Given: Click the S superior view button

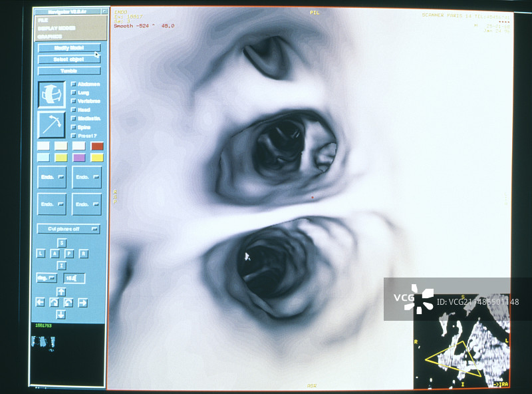Looking at the screenshot, I should (x=61, y=243).
